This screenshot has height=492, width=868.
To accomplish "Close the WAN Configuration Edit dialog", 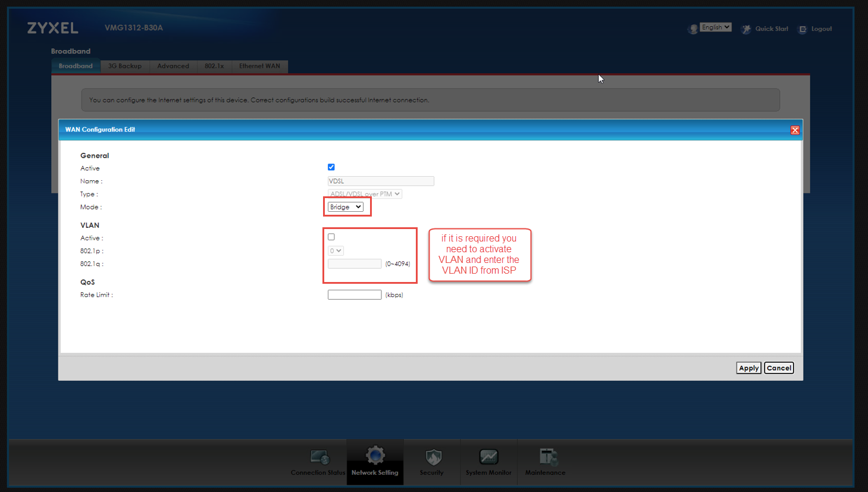I will coord(795,130).
